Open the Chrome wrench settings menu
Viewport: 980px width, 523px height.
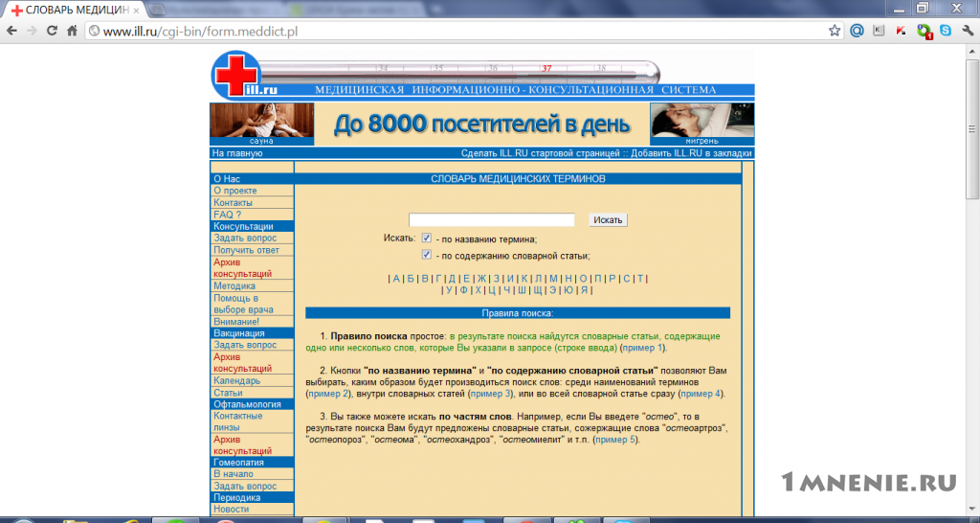coord(968,31)
